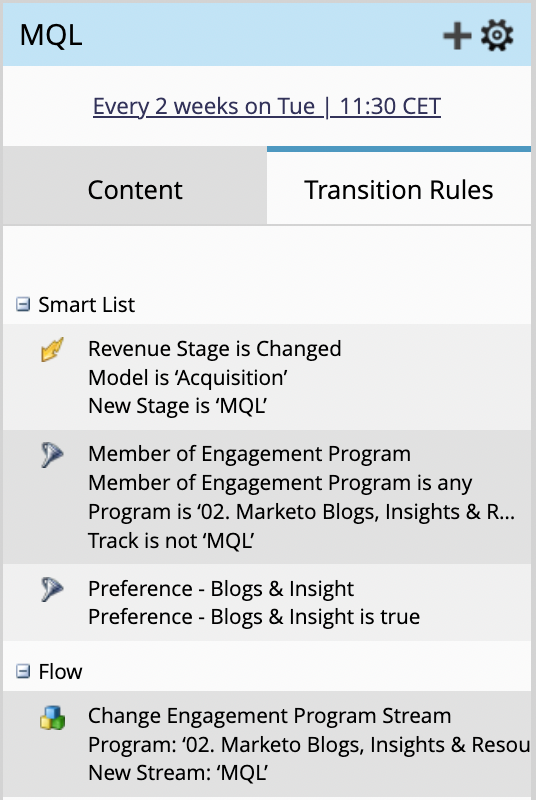This screenshot has width=536, height=800.
Task: Click the Track is not 'MQL' condition text
Action: (x=171, y=540)
